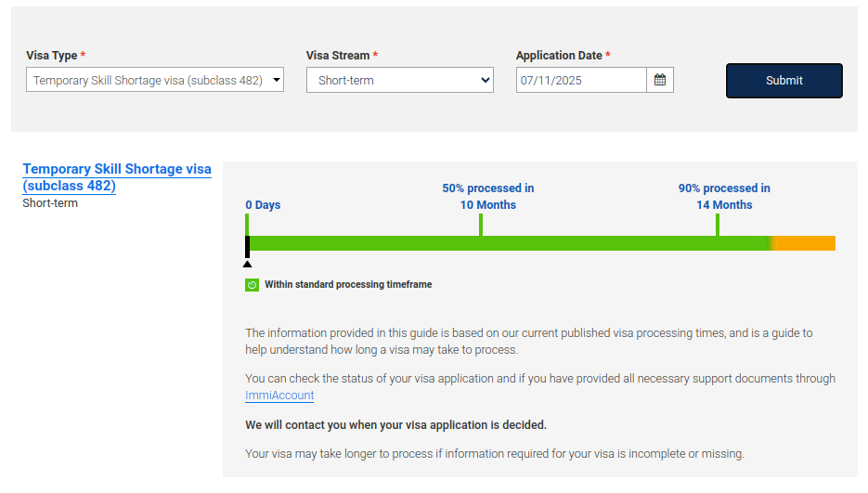This screenshot has height=493, width=868.
Task: Click the Application Date field label
Action: [562, 56]
